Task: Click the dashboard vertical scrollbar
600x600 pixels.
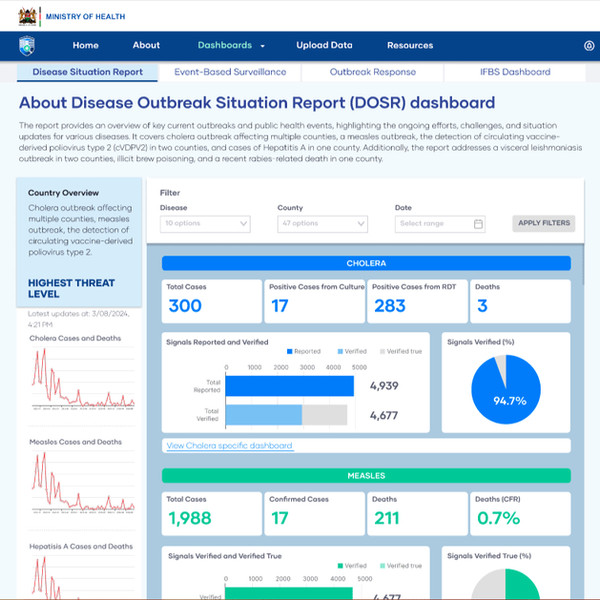Action: click(x=583, y=265)
